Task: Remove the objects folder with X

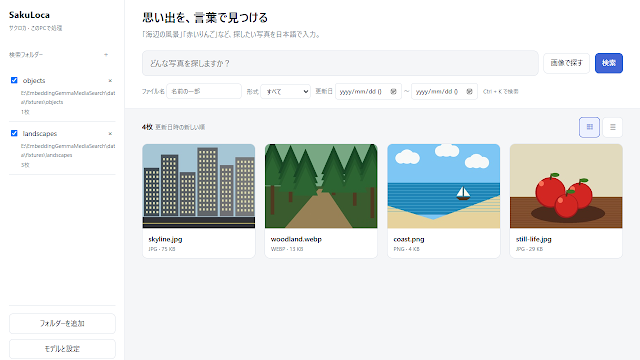Action: point(110,81)
